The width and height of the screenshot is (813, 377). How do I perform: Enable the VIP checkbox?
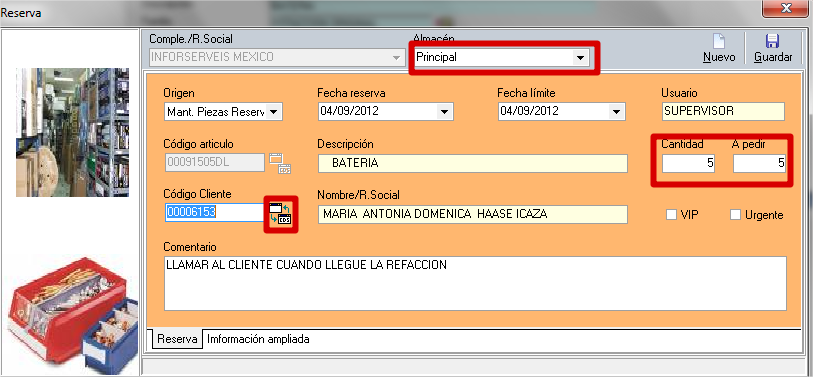(x=671, y=214)
